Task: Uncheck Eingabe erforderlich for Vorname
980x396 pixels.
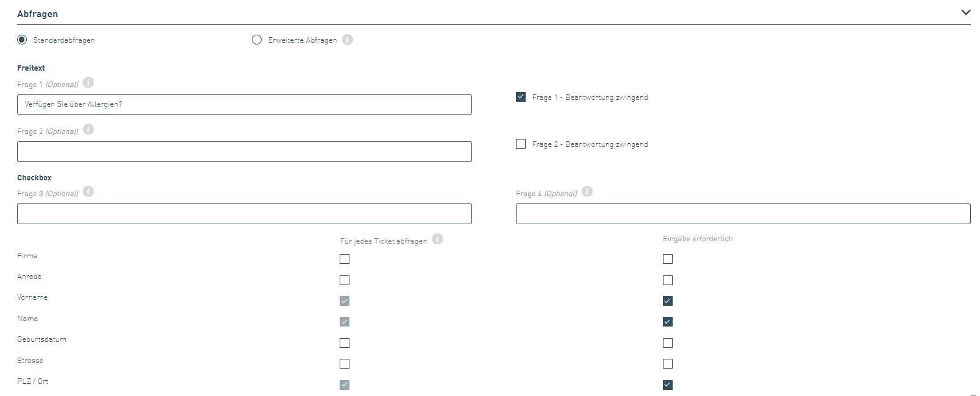Action: click(x=668, y=301)
